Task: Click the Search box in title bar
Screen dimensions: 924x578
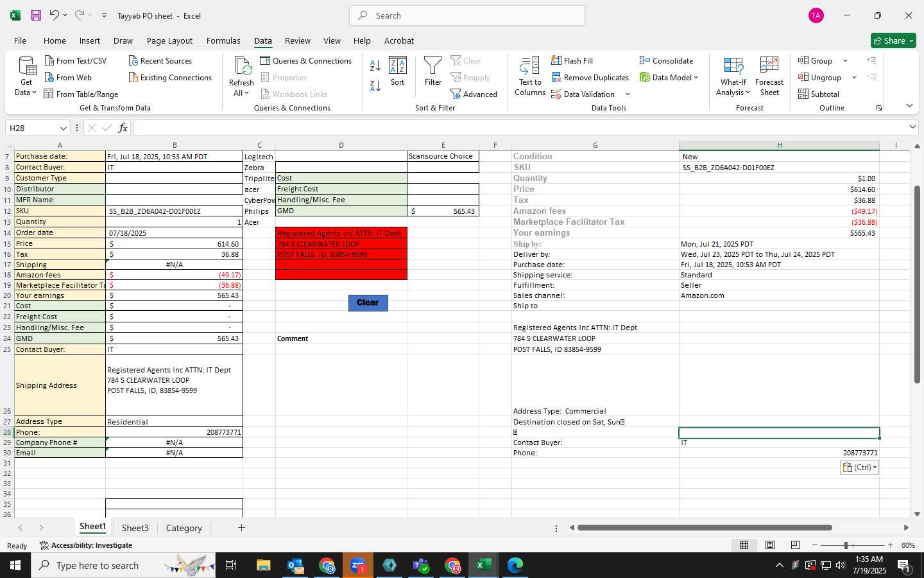Action: [x=467, y=15]
